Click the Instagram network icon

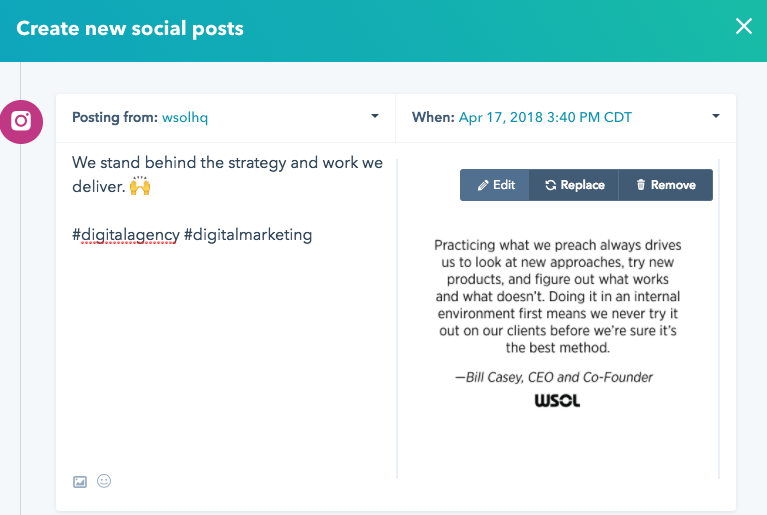point(21,121)
